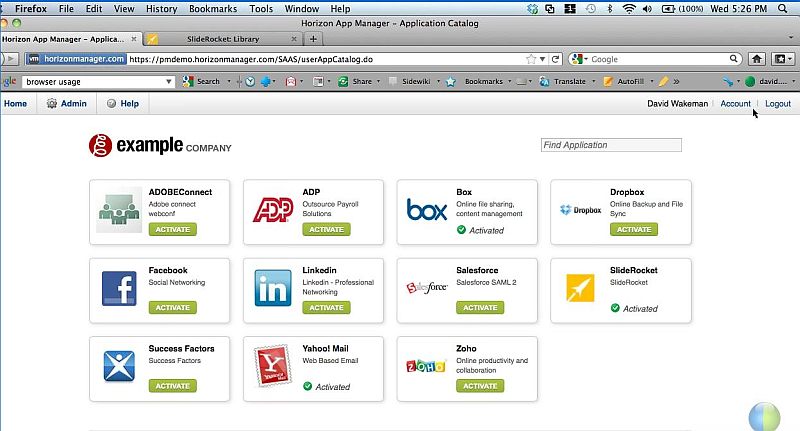Click the Dropbox logo
This screenshot has width=800, height=431.
coord(580,210)
